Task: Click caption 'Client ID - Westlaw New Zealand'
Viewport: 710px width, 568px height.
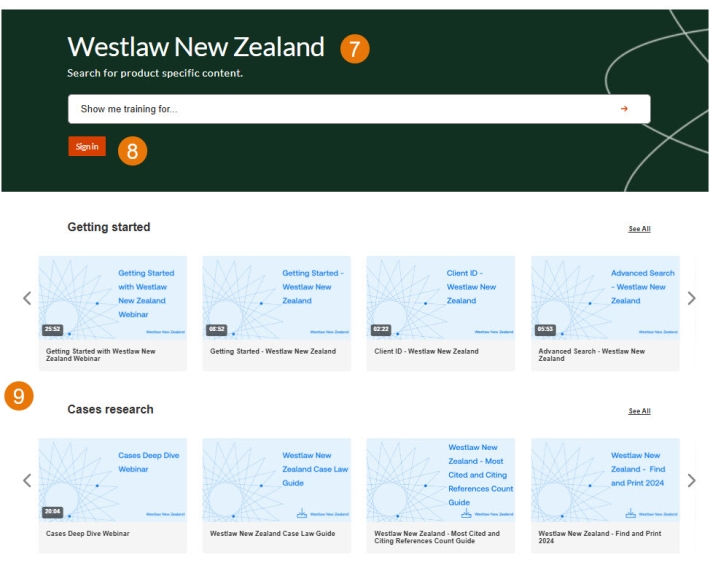Action: [x=426, y=351]
